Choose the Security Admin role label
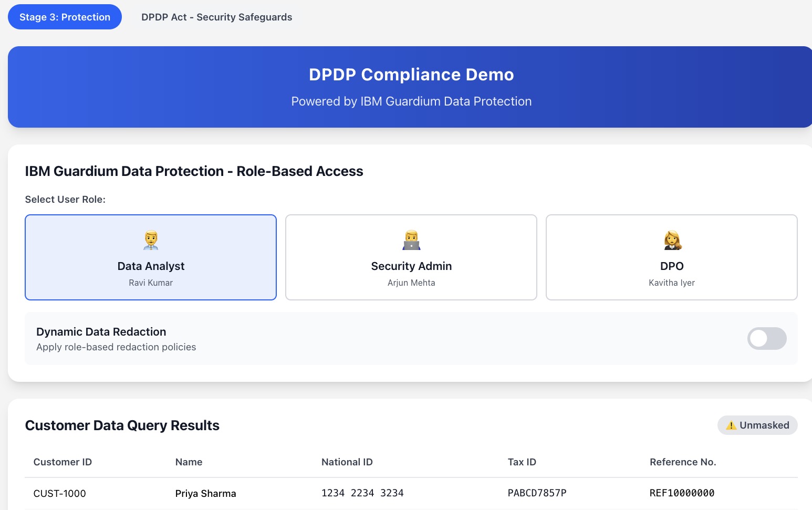The height and width of the screenshot is (510, 812). click(411, 266)
